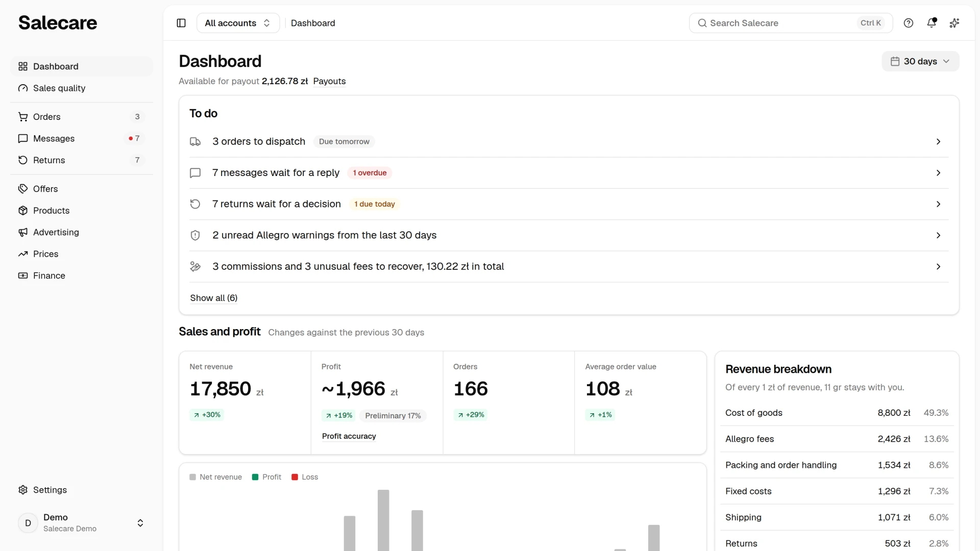Image resolution: width=980 pixels, height=551 pixels.
Task: Click the truck icon beside orders to dispatch
Action: coord(195,142)
